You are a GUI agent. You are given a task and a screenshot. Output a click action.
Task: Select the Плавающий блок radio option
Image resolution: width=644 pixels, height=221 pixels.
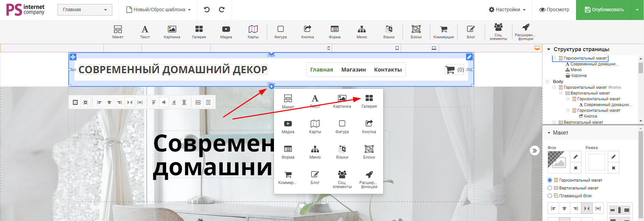tap(550, 196)
